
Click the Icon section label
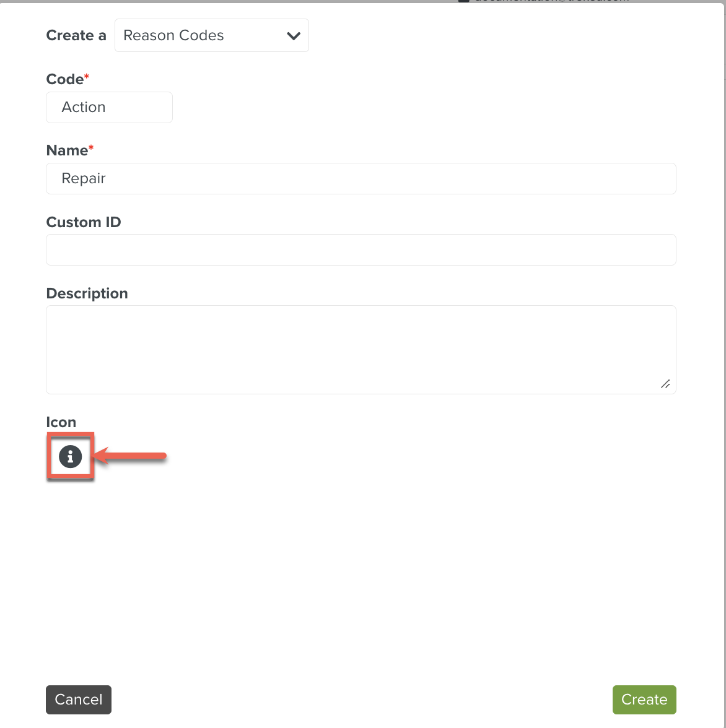(61, 422)
